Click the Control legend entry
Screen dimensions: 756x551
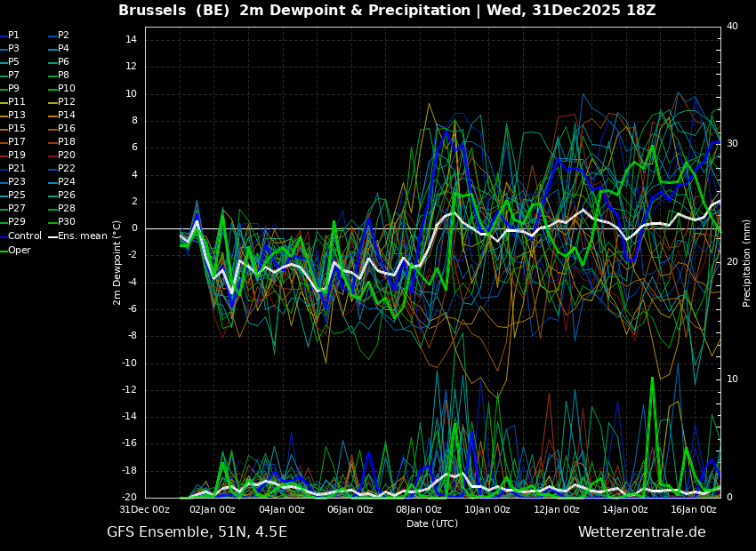click(20, 236)
